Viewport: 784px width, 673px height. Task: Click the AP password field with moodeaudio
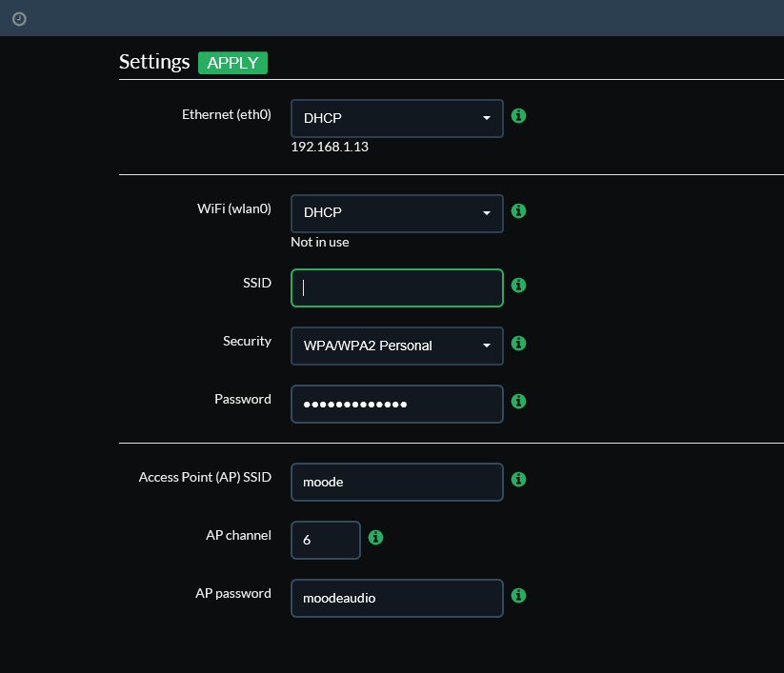pos(397,598)
